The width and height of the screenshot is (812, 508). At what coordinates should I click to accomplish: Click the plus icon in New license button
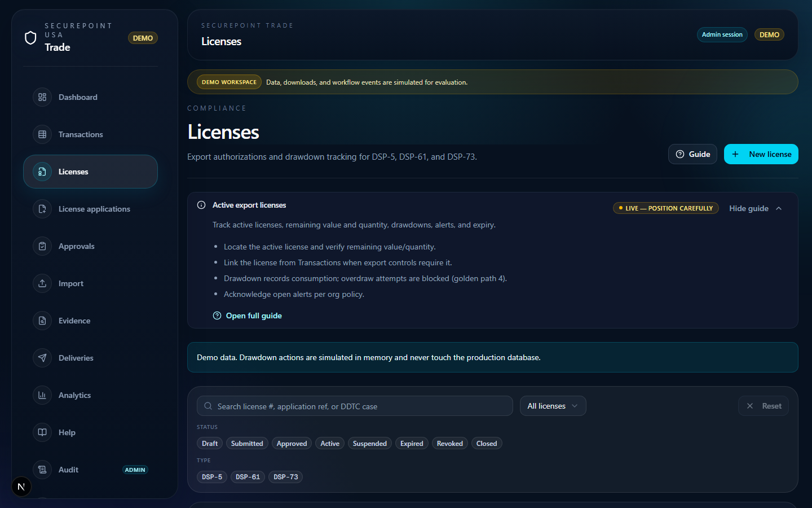pyautogui.click(x=735, y=154)
